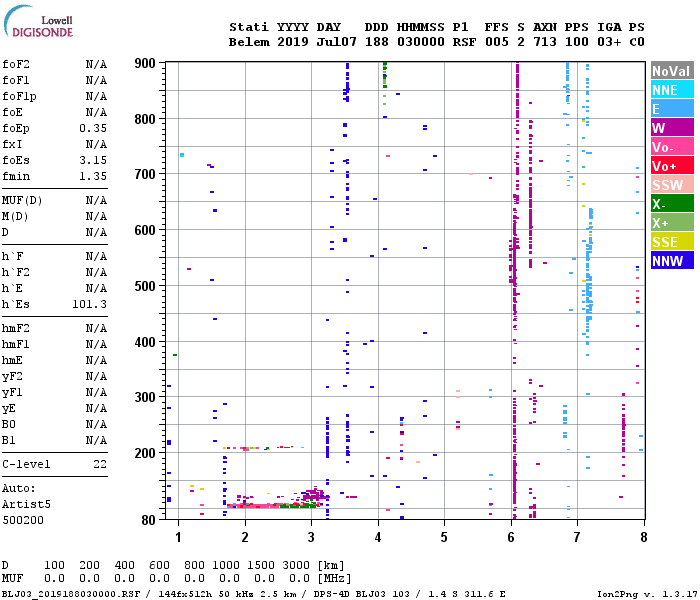Click the 900 km height axis label
The width and height of the screenshot is (700, 600).
[145, 63]
